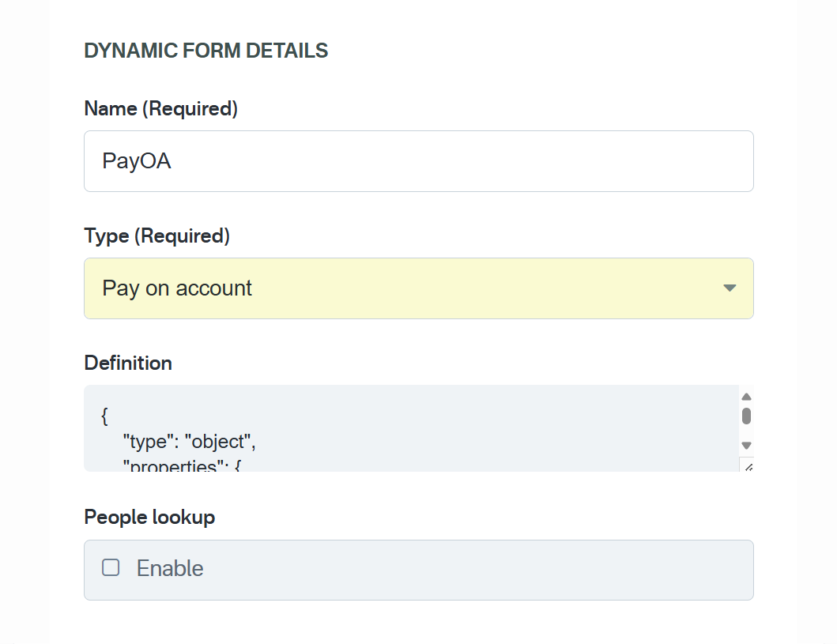Click the Enable label next to the checkbox
This screenshot has width=837, height=644.
(x=170, y=568)
